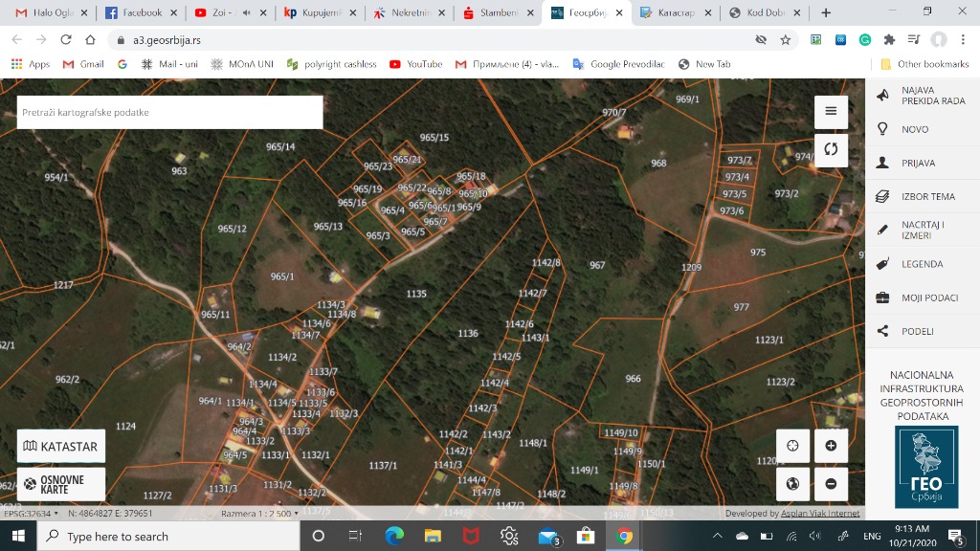Toggle the Katastar layer button
The image size is (980, 551).
61,446
